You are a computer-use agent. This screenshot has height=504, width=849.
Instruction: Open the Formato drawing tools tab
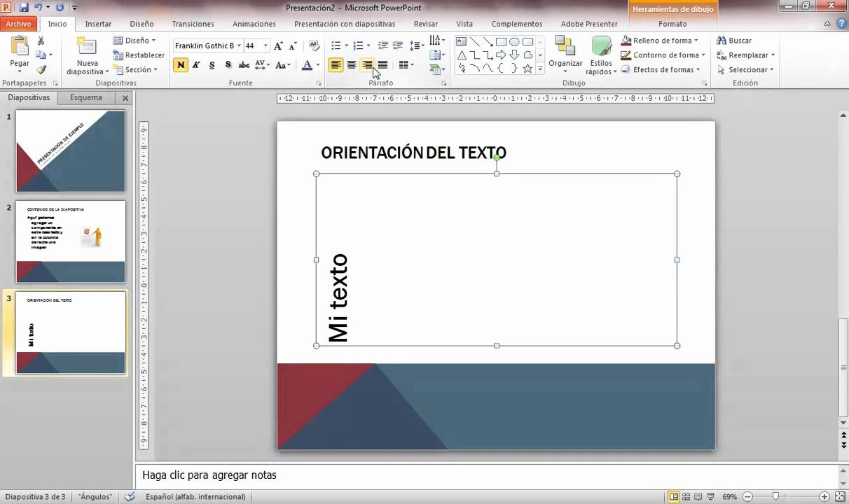(x=672, y=24)
